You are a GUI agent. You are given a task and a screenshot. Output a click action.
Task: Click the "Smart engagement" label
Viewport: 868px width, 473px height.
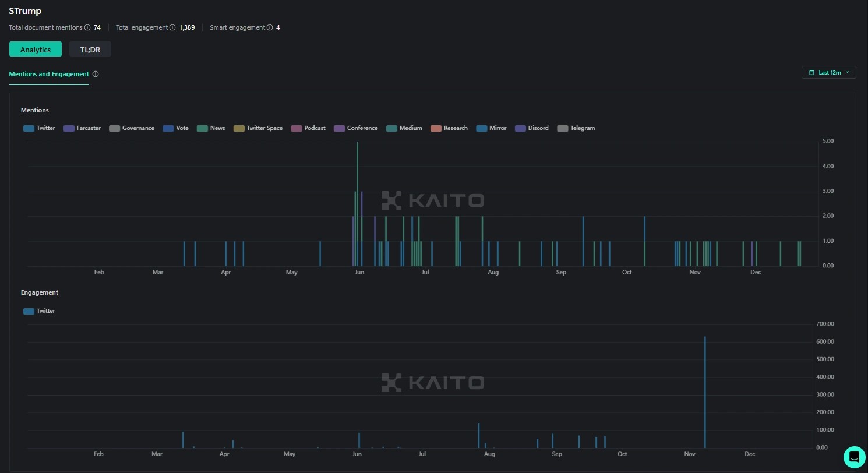click(x=237, y=27)
